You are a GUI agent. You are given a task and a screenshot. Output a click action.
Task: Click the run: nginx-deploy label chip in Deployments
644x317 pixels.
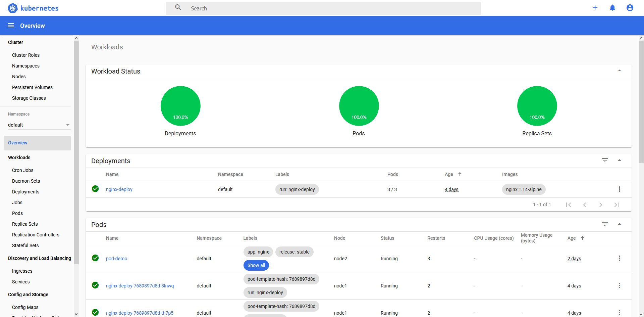click(x=297, y=189)
